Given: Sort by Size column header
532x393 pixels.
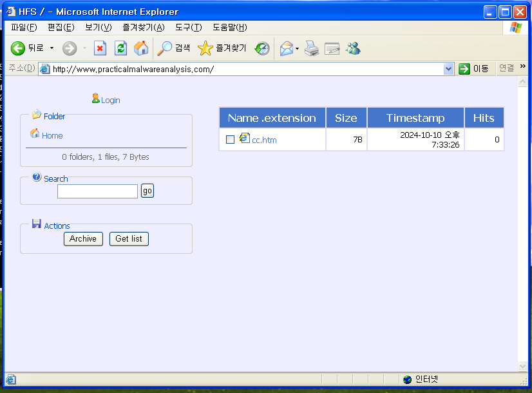Looking at the screenshot, I should click(x=346, y=118).
